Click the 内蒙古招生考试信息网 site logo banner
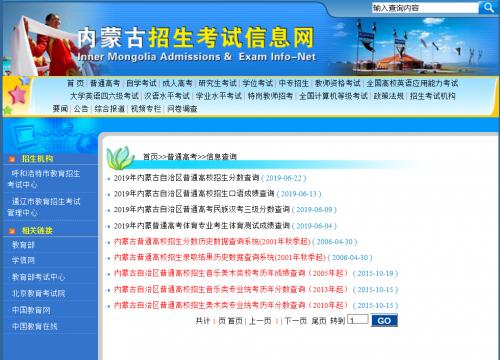The image size is (500, 360). pyautogui.click(x=197, y=43)
